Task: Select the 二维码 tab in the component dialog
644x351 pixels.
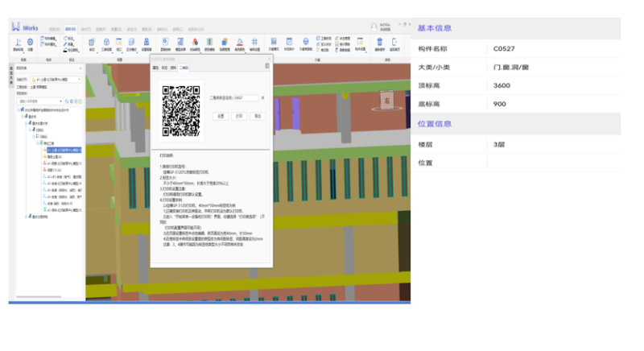Action: [184, 68]
